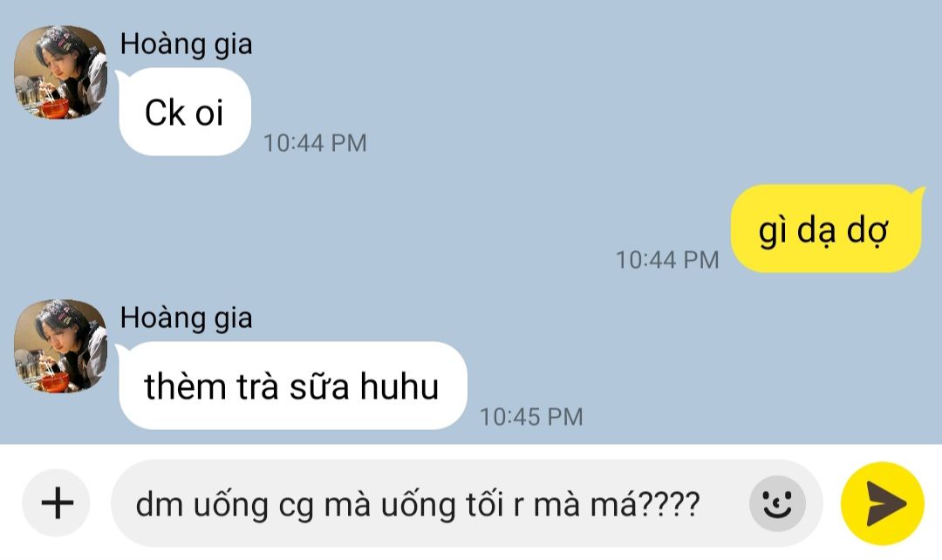
Task: Tap the 10:44 PM timestamp beside "Ck oi"
Action: click(315, 143)
